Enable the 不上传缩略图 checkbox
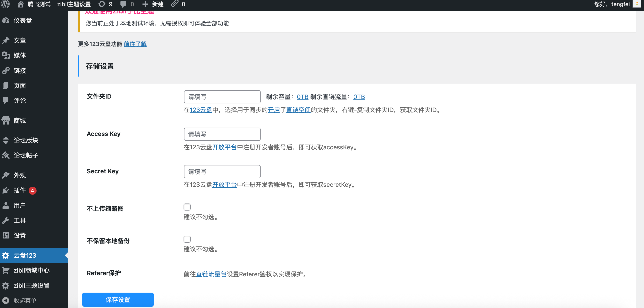Screen dimensions: 644x308 pos(187,207)
